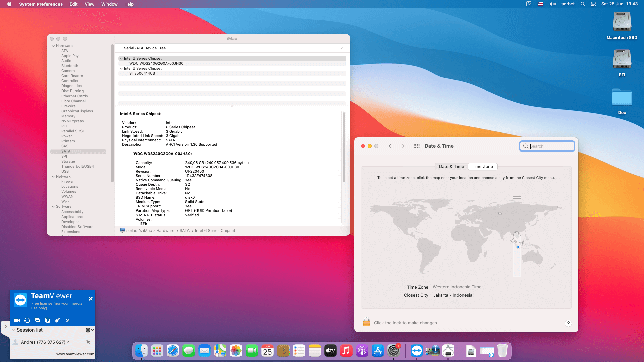Screen dimensions: 644x362
Task: Start video in TeamViewer panel
Action: point(17,320)
